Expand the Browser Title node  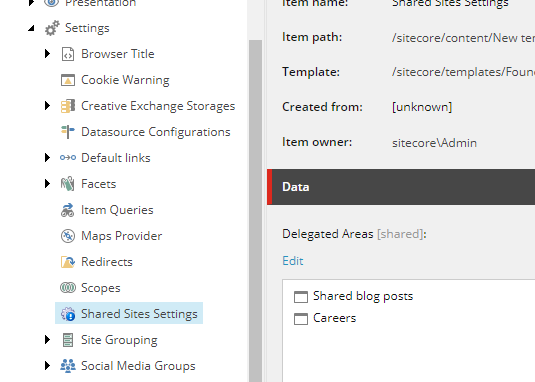pos(47,54)
